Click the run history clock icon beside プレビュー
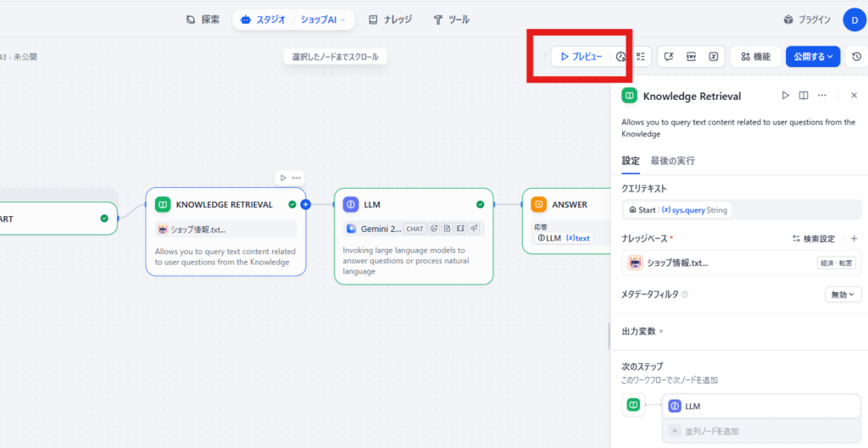Screen dimensions: 868x448 (620, 57)
